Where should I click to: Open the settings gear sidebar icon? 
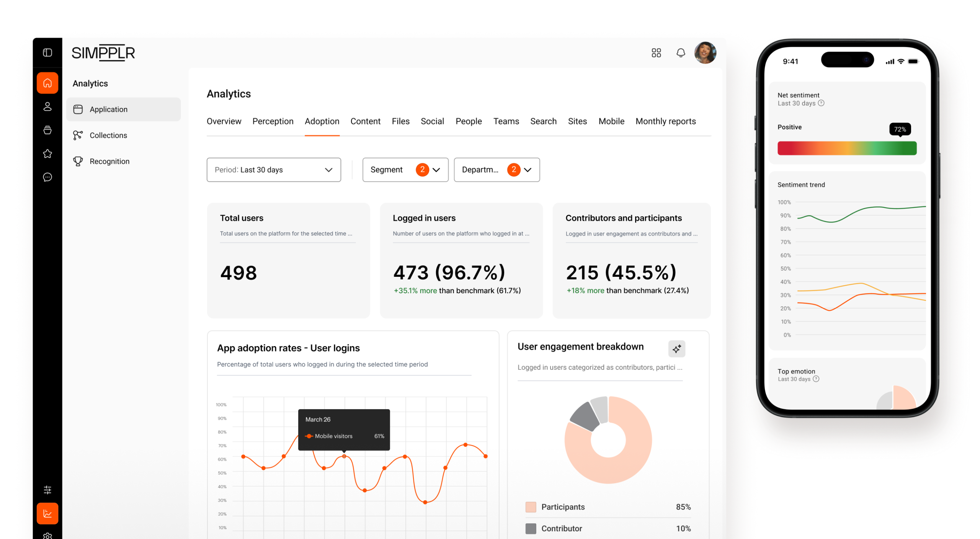coord(47,536)
